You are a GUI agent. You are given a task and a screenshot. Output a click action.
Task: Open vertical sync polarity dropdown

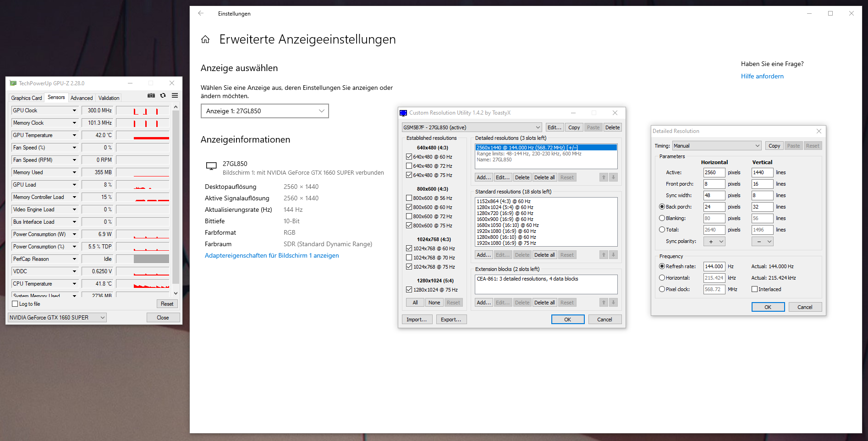[763, 242]
